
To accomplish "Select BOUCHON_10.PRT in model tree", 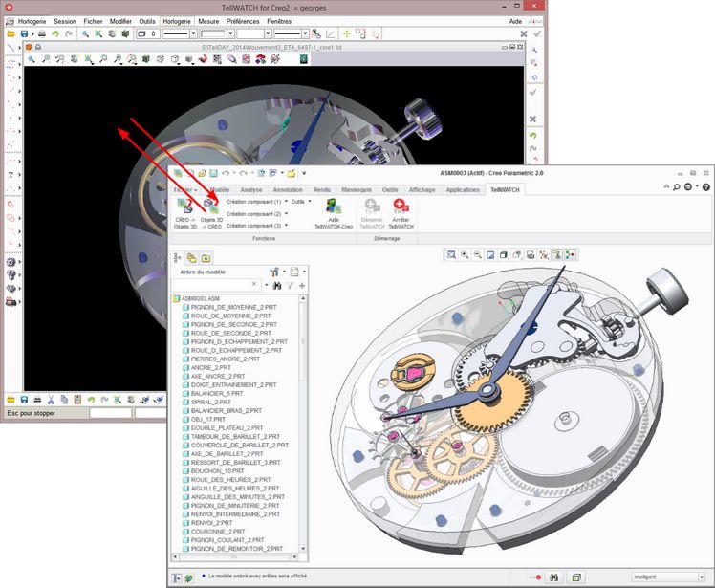I will pyautogui.click(x=213, y=470).
